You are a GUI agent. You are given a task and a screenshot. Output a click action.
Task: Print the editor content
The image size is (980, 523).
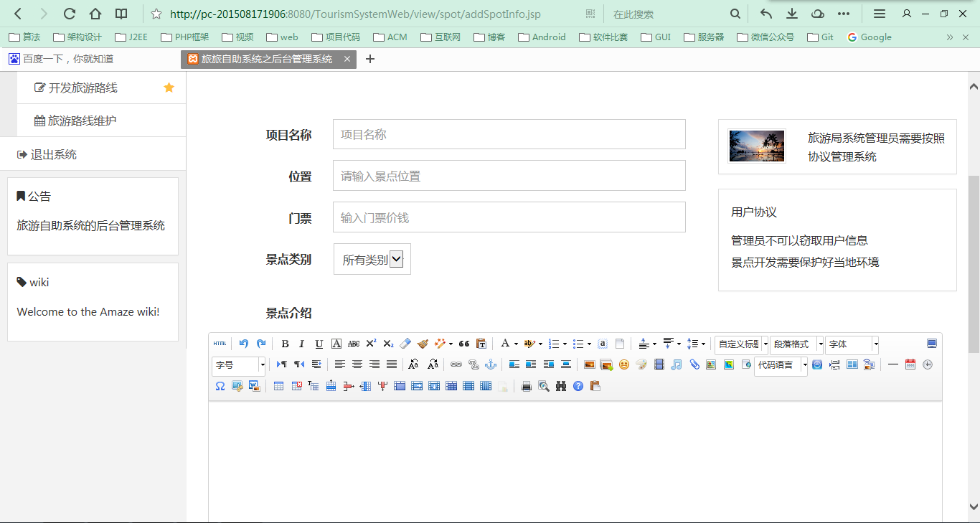(x=527, y=386)
